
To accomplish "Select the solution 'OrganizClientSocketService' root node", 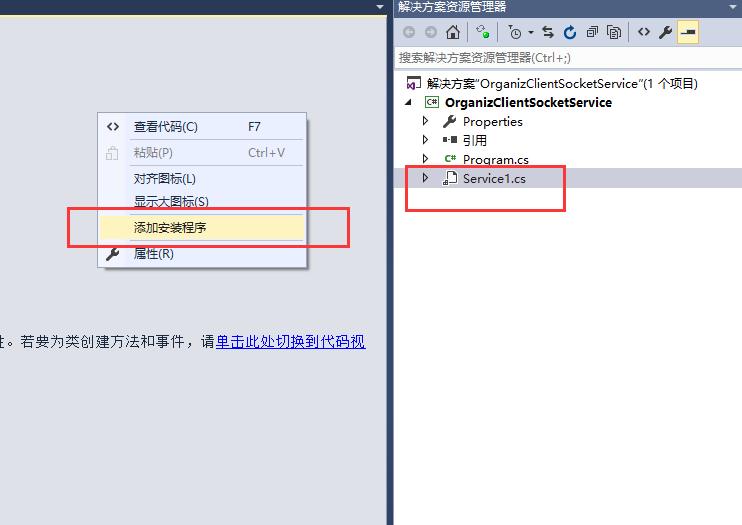I will pos(562,84).
